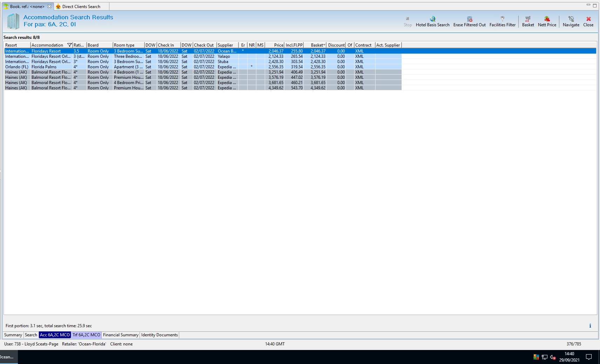Open the Facilities Filter
The width and height of the screenshot is (600, 364).
pos(503,19)
